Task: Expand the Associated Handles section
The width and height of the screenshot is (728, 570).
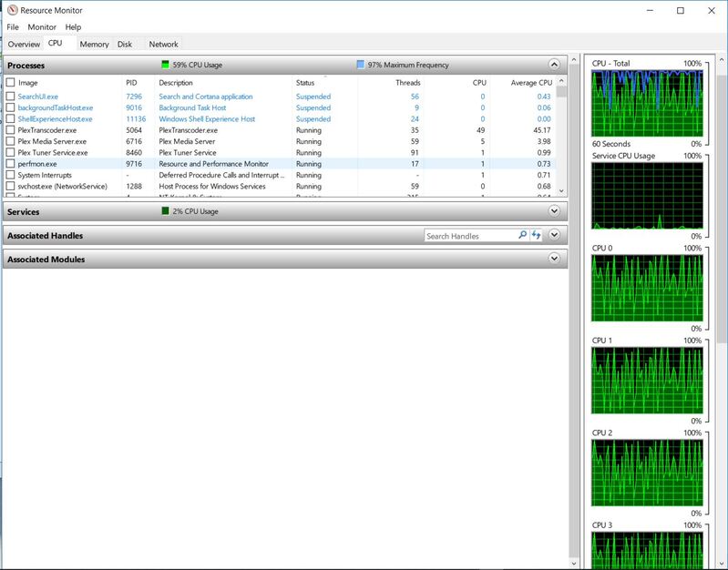Action: coord(554,234)
